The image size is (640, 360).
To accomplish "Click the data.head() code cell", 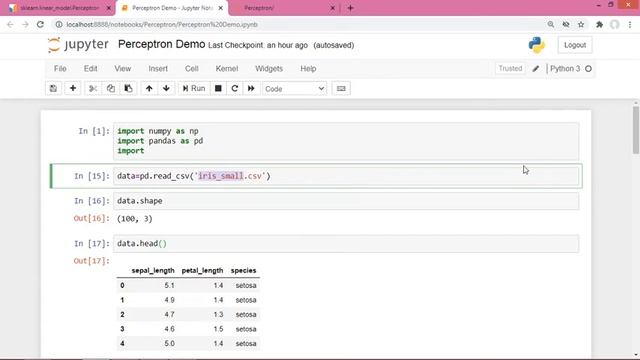I will (346, 244).
